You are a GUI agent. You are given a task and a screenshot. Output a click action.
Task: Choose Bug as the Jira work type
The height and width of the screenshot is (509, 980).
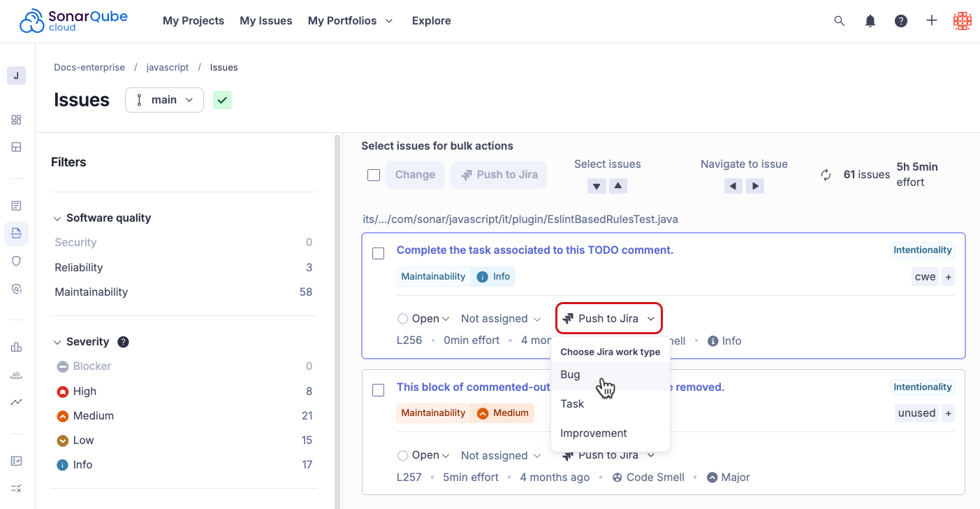[x=570, y=374]
